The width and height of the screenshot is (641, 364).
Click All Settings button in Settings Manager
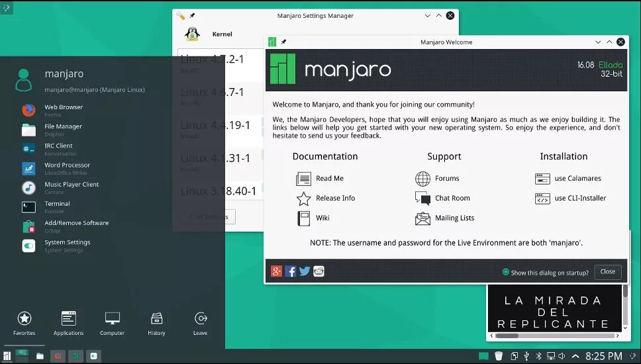(x=208, y=216)
